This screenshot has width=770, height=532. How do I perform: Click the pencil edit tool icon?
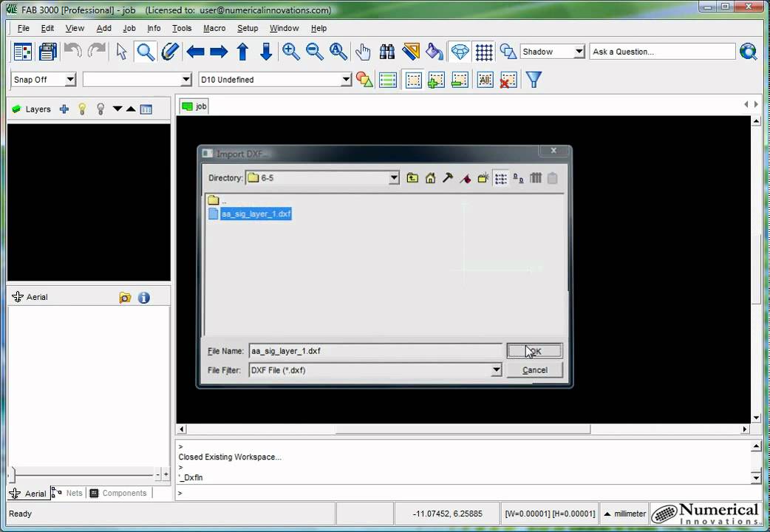click(x=169, y=52)
